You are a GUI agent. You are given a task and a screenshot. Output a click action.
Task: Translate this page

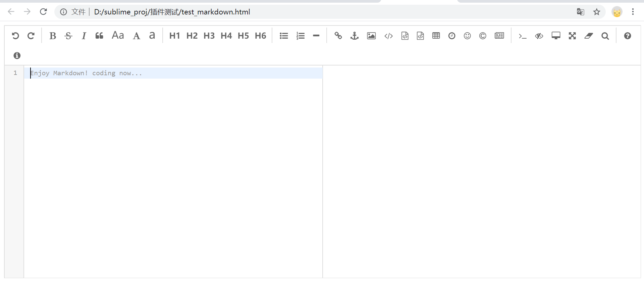tap(581, 12)
